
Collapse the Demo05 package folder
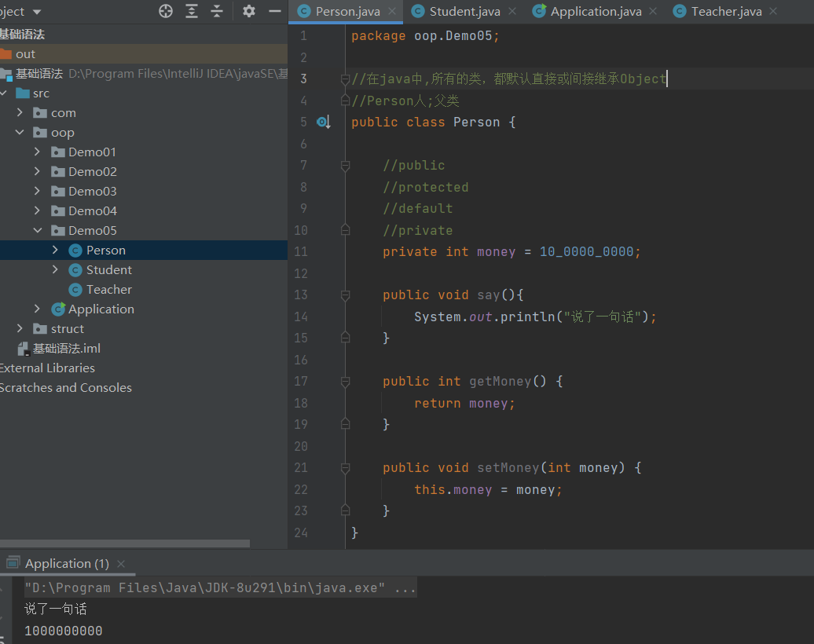(37, 230)
